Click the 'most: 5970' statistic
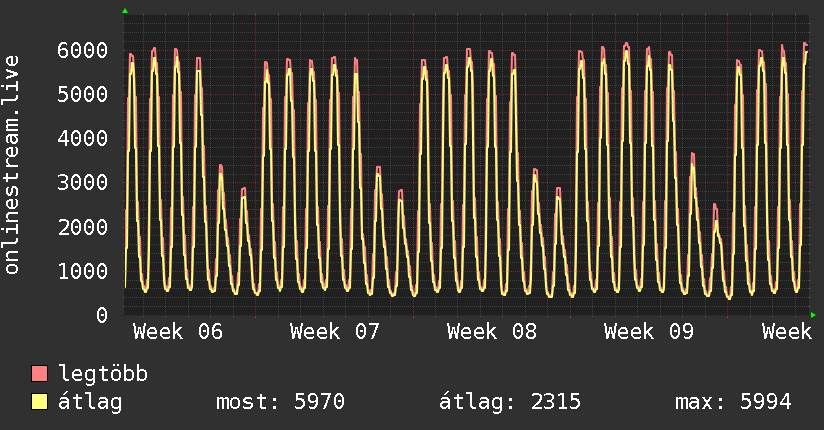Image resolution: width=824 pixels, height=430 pixels. coord(280,402)
